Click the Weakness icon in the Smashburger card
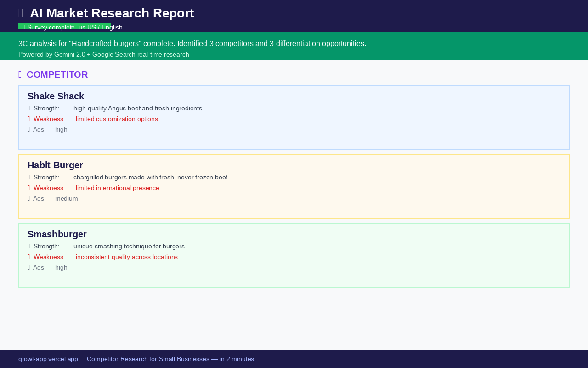The height and width of the screenshot is (368, 588). pyautogui.click(x=28, y=257)
